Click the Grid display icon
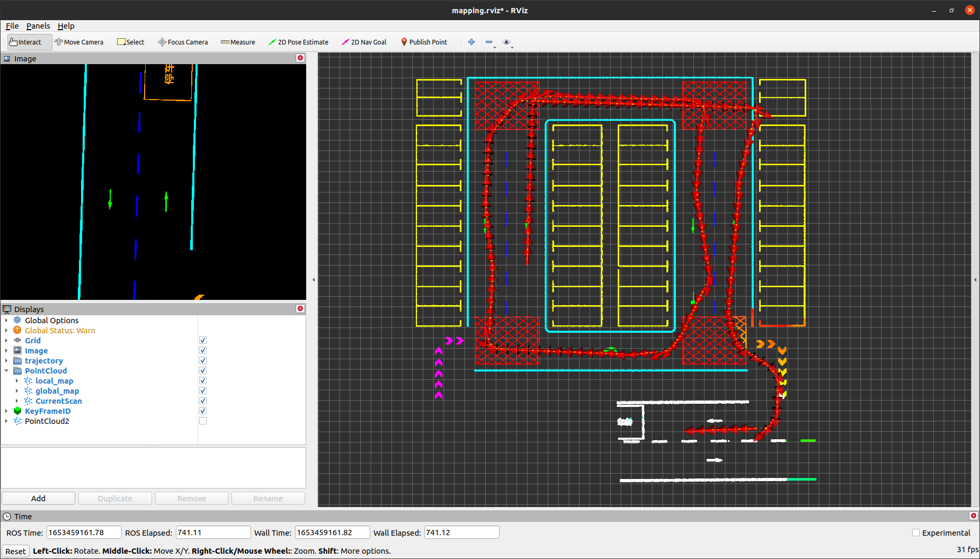The image size is (980, 559). 17,340
